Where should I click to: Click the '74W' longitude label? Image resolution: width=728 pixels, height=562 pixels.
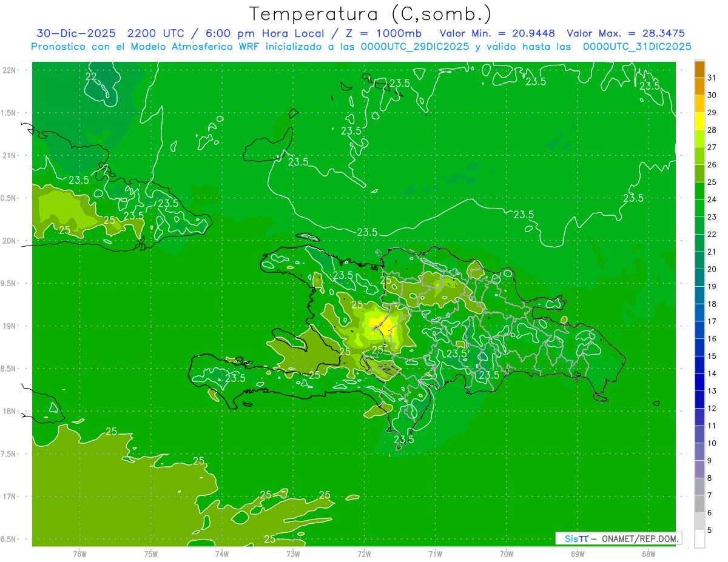tap(221, 554)
